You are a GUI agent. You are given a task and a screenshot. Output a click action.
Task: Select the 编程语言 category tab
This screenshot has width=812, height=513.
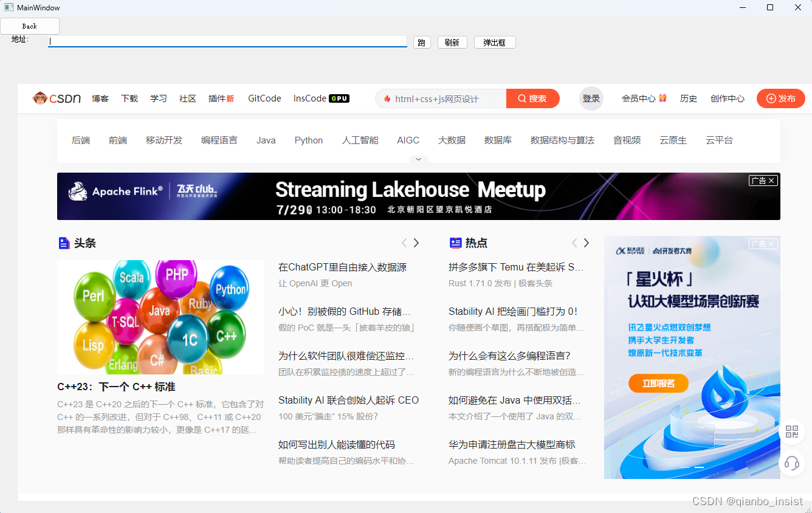pyautogui.click(x=219, y=140)
